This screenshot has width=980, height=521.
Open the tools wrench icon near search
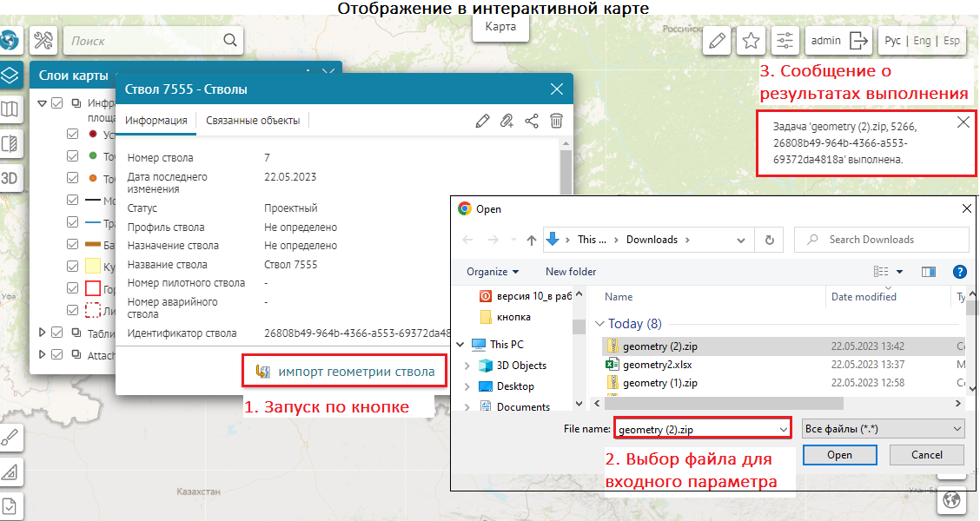pyautogui.click(x=43, y=40)
